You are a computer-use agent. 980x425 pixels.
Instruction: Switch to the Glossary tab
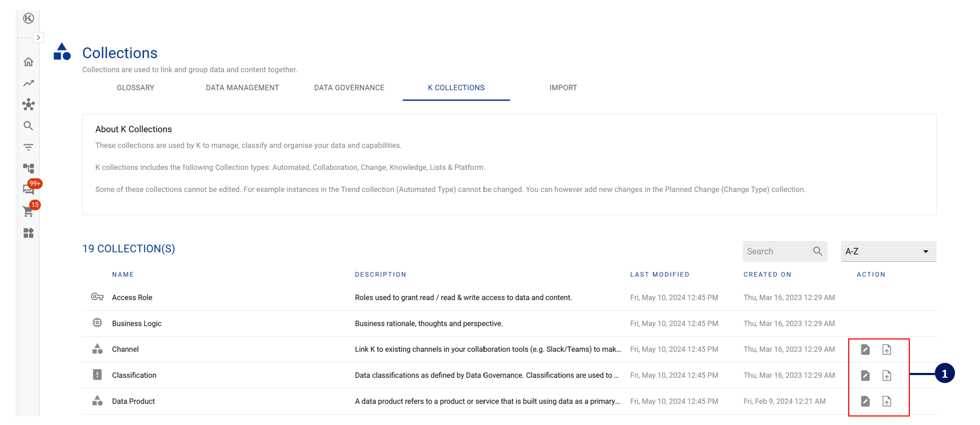(136, 88)
